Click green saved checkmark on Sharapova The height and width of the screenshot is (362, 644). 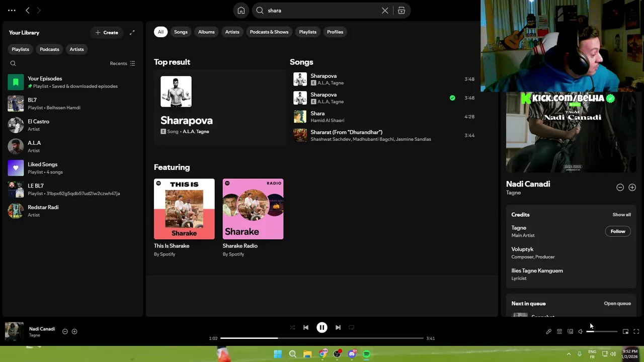pos(452,98)
